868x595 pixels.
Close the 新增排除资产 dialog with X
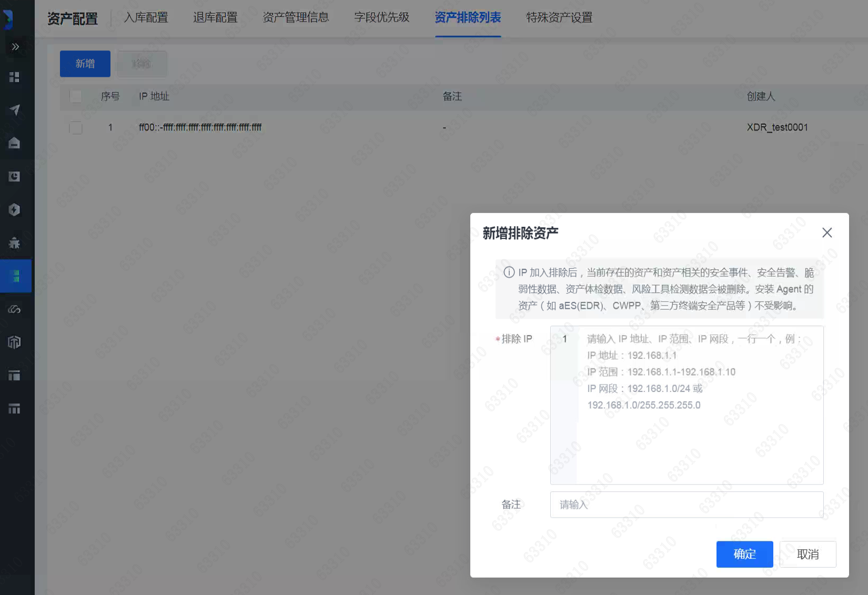pyautogui.click(x=827, y=233)
